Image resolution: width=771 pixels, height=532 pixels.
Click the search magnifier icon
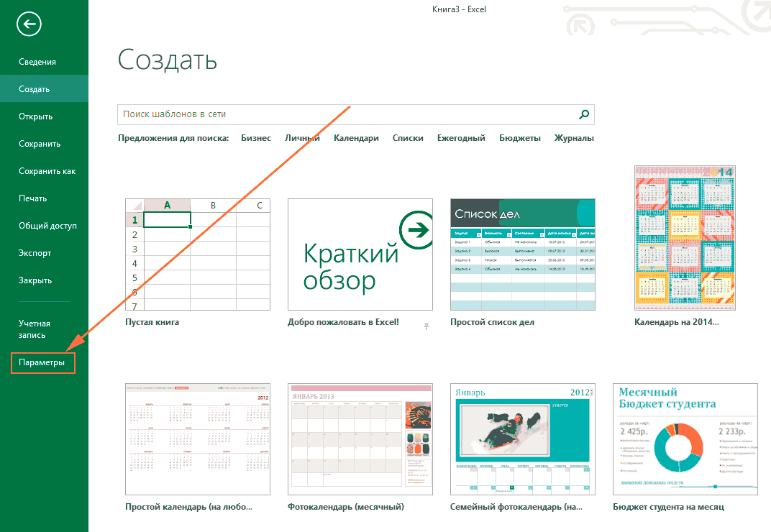[x=584, y=114]
